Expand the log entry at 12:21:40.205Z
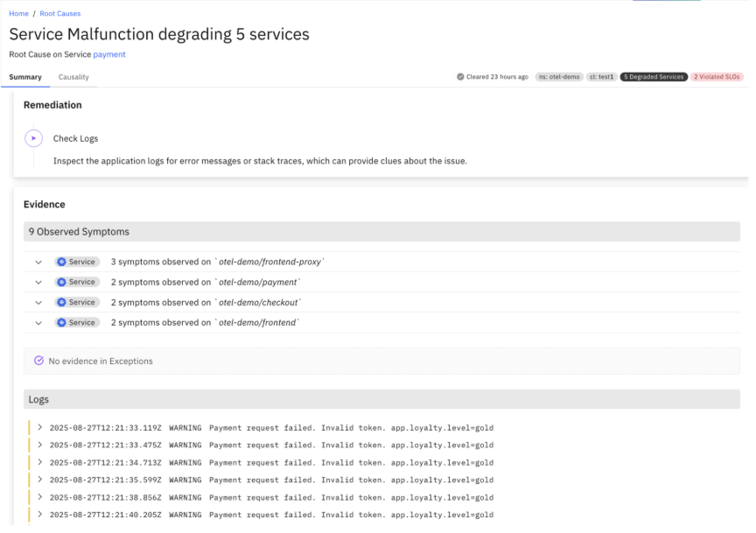Image resolution: width=756 pixels, height=533 pixels. click(40, 515)
